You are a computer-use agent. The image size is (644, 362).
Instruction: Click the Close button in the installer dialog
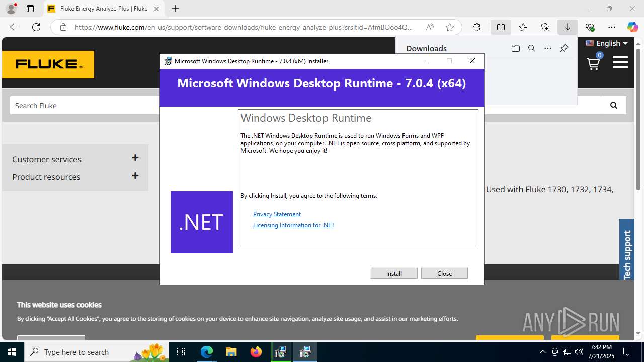click(x=444, y=273)
